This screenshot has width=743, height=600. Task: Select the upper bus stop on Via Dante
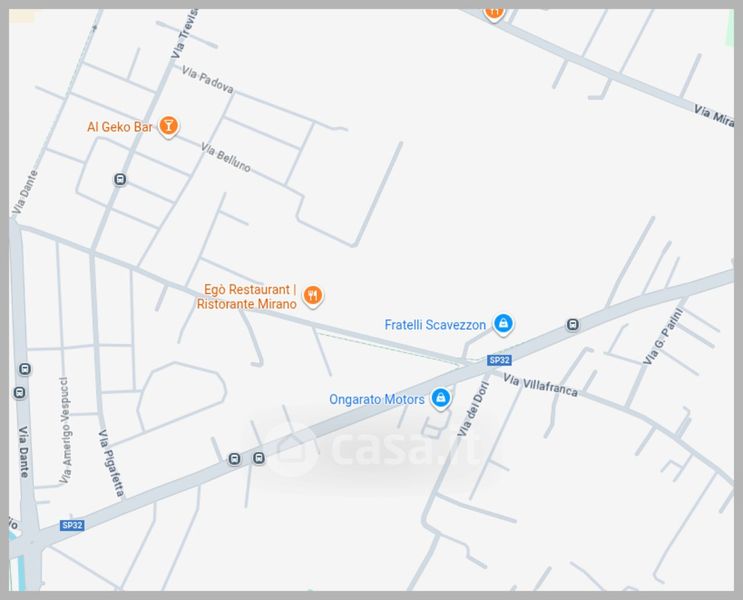pos(25,369)
